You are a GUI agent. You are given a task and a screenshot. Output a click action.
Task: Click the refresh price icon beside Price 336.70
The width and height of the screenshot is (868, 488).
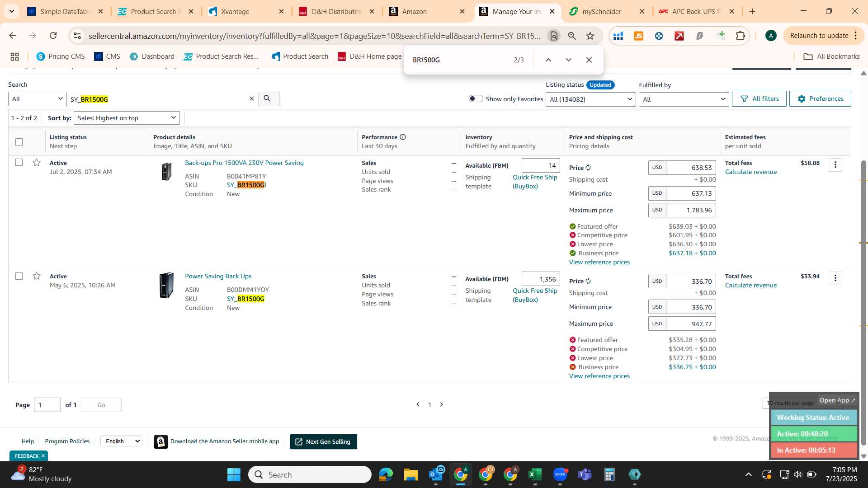click(x=588, y=281)
